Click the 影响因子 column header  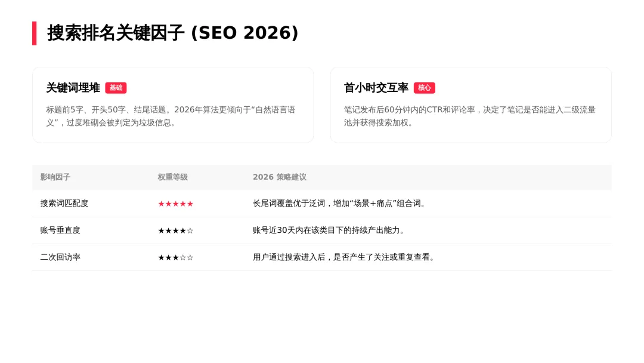55,177
